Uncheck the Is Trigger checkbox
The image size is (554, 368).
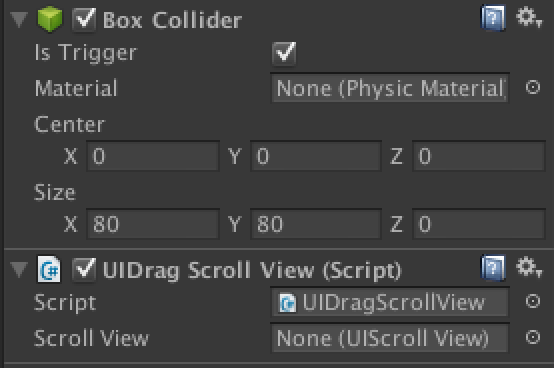point(284,54)
